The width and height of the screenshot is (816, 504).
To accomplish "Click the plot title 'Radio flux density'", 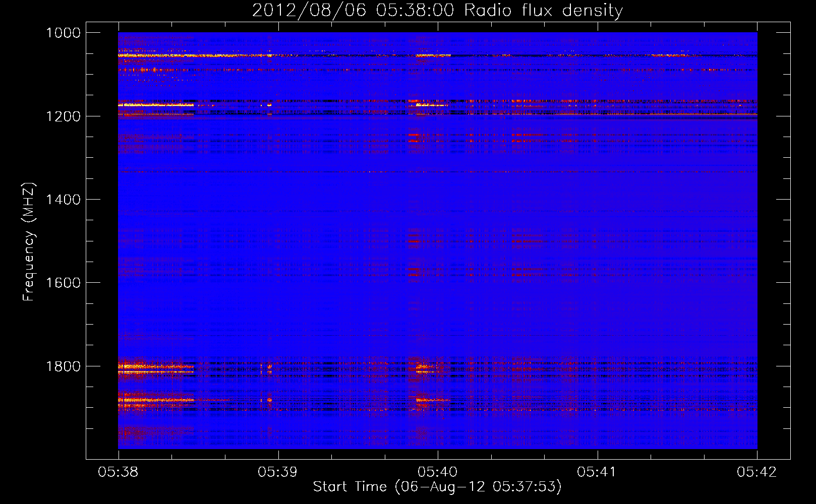I will [x=543, y=10].
